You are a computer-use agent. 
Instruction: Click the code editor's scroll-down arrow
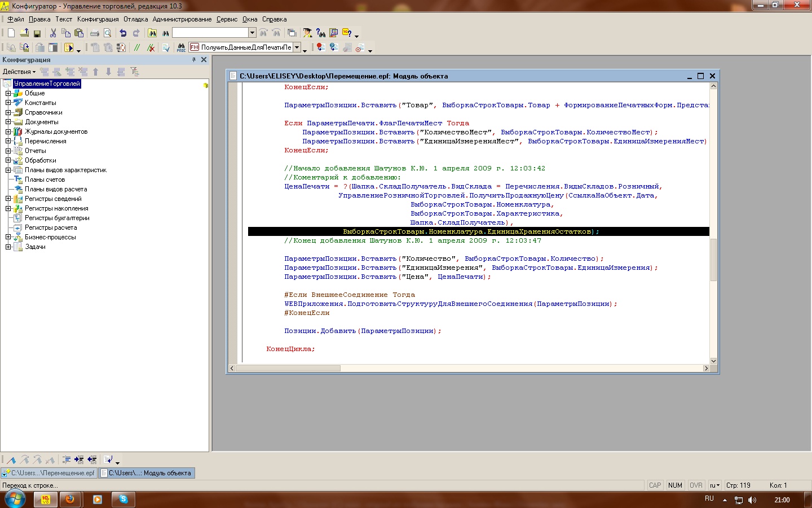click(713, 361)
